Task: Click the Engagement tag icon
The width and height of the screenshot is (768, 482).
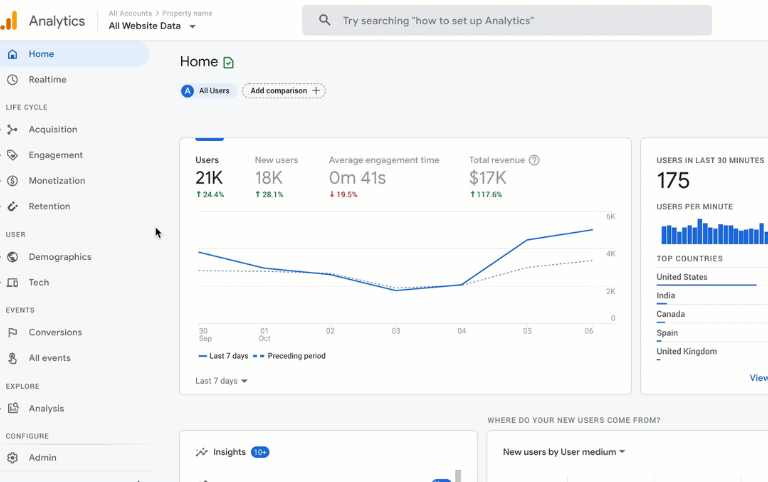Action: coord(13,155)
